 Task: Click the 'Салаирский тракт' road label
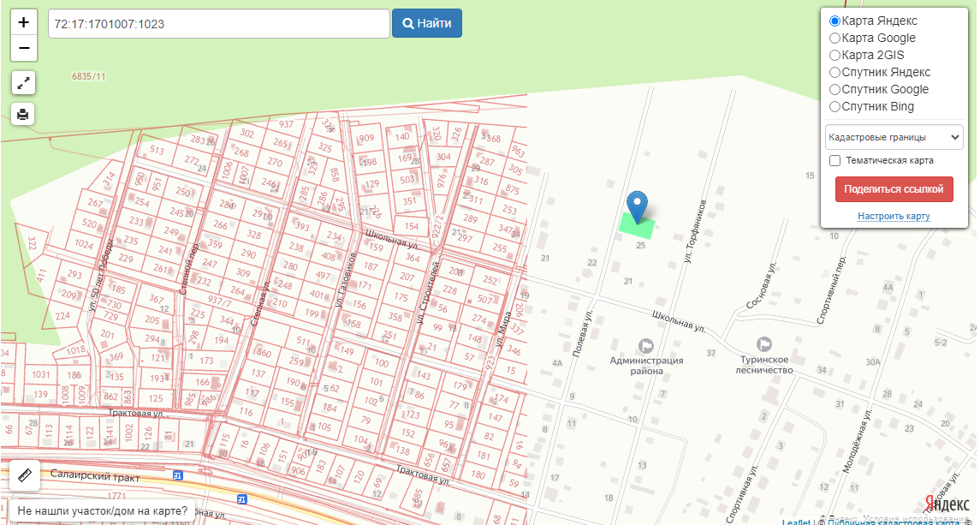[x=96, y=476]
